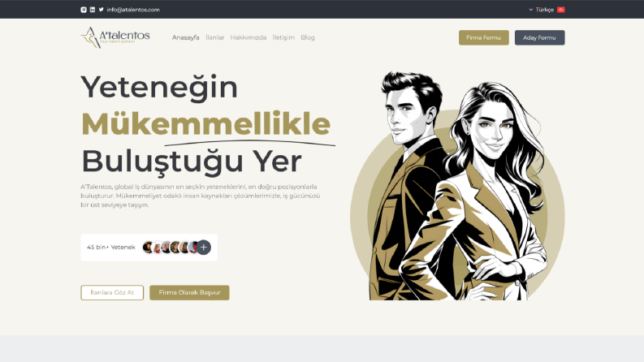Click the info@atalentos.com email link
Screen dimensions: 644x362
click(133, 10)
